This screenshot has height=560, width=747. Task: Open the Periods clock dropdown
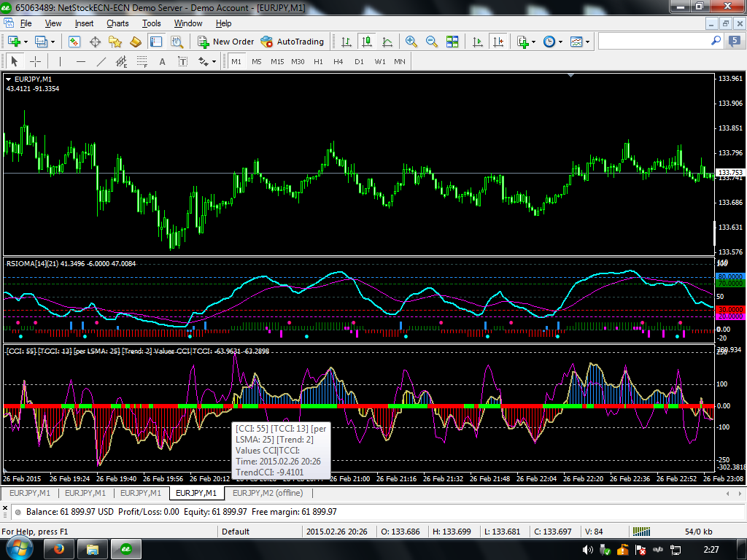pyautogui.click(x=552, y=42)
